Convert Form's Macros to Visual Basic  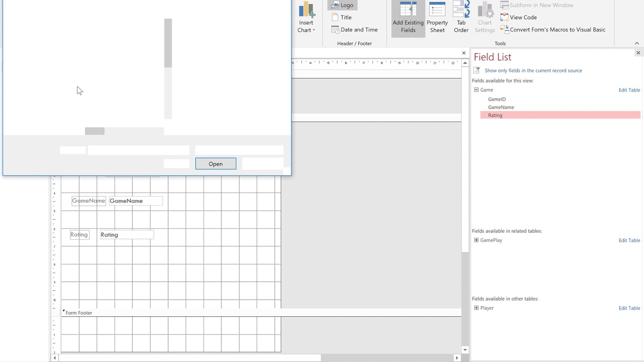pyautogui.click(x=553, y=30)
